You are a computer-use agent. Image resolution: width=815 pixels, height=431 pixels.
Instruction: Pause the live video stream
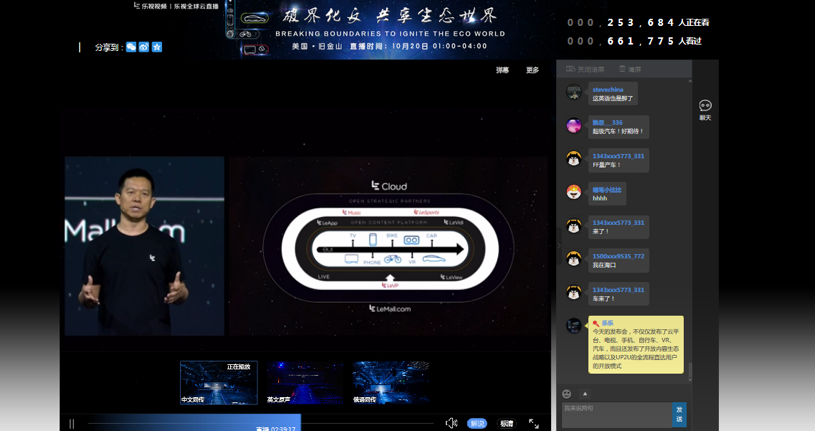[72, 424]
